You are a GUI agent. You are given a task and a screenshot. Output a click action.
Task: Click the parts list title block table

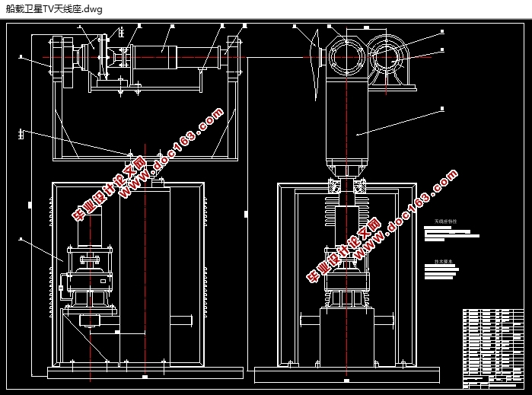(x=493, y=349)
